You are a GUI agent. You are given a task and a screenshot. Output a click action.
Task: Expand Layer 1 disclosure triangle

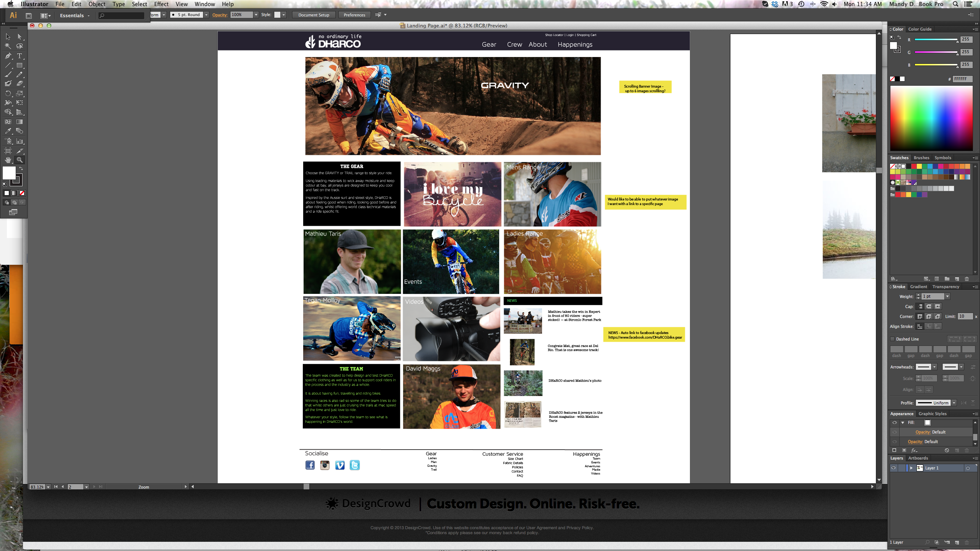pyautogui.click(x=911, y=468)
